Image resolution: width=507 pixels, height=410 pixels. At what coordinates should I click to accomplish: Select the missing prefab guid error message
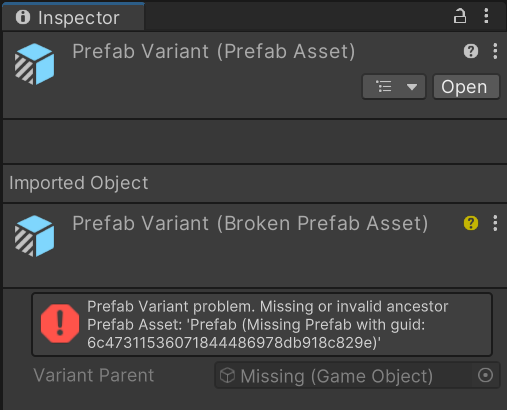click(x=268, y=324)
